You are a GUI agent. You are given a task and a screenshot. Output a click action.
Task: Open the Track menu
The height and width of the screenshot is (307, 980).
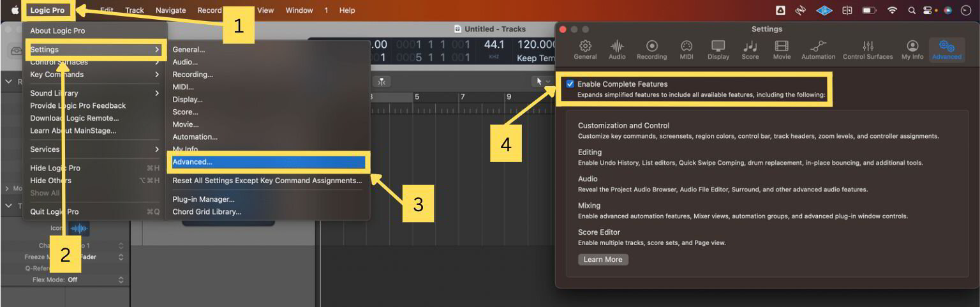[x=135, y=10]
